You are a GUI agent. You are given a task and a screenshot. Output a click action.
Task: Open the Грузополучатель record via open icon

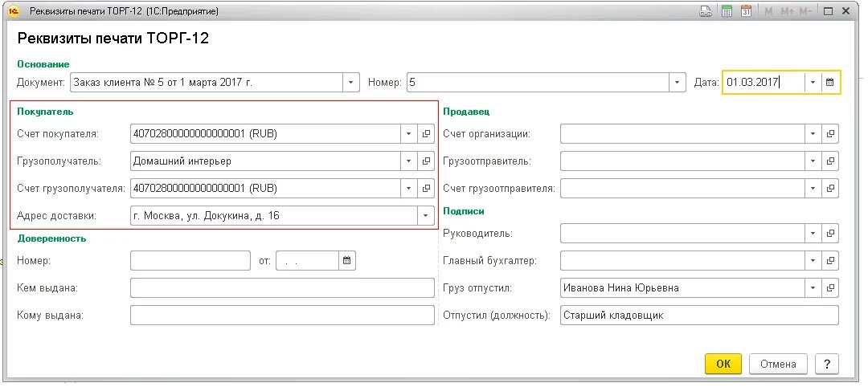pos(426,161)
